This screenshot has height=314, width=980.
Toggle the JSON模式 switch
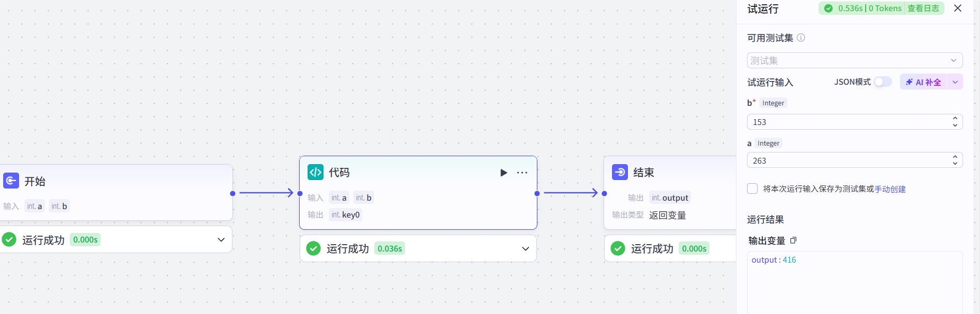coord(883,82)
